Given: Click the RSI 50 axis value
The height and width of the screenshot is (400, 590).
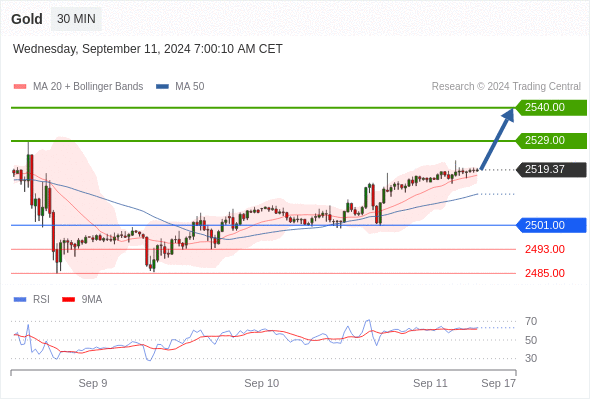Looking at the screenshot, I should tap(531, 340).
